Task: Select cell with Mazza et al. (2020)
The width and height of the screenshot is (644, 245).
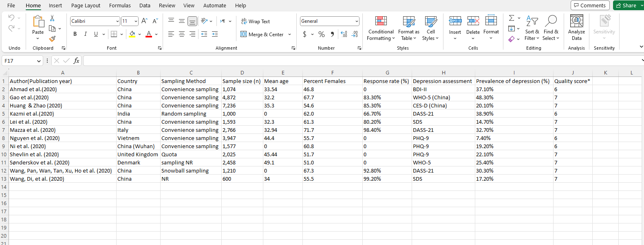Action: [62, 130]
